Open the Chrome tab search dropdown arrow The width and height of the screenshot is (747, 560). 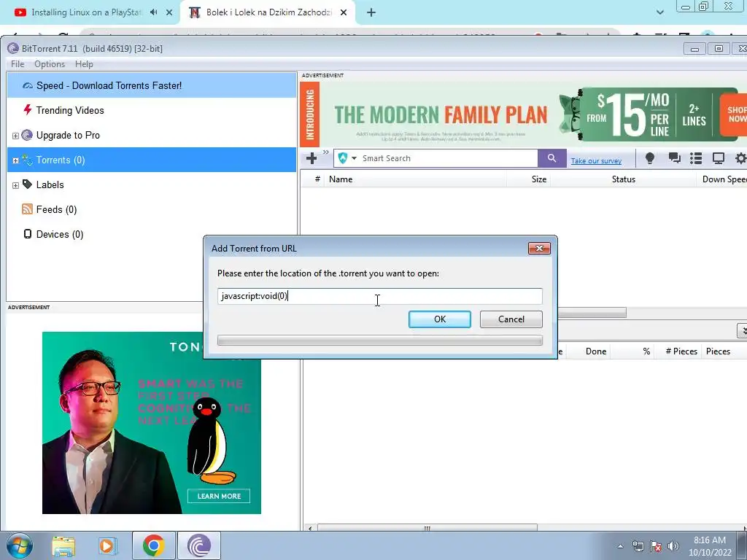click(659, 13)
